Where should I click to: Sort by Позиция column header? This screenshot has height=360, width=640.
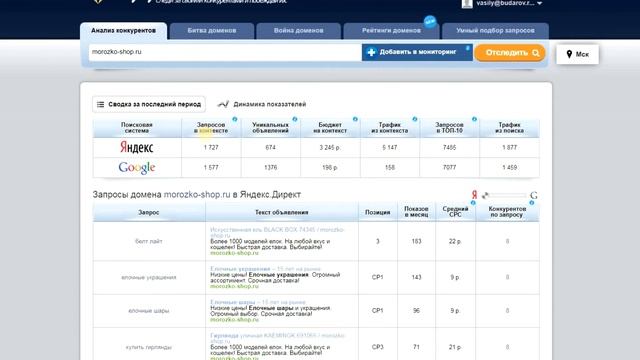tap(378, 212)
